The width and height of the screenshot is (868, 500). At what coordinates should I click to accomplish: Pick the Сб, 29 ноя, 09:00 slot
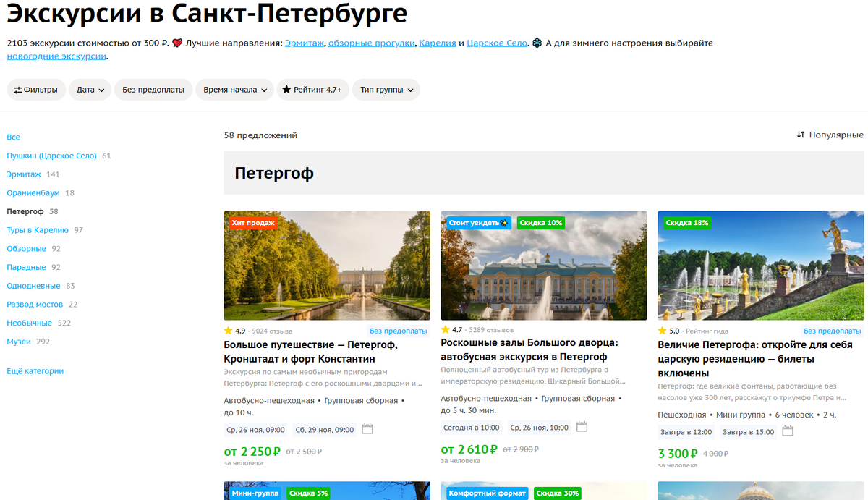point(324,430)
